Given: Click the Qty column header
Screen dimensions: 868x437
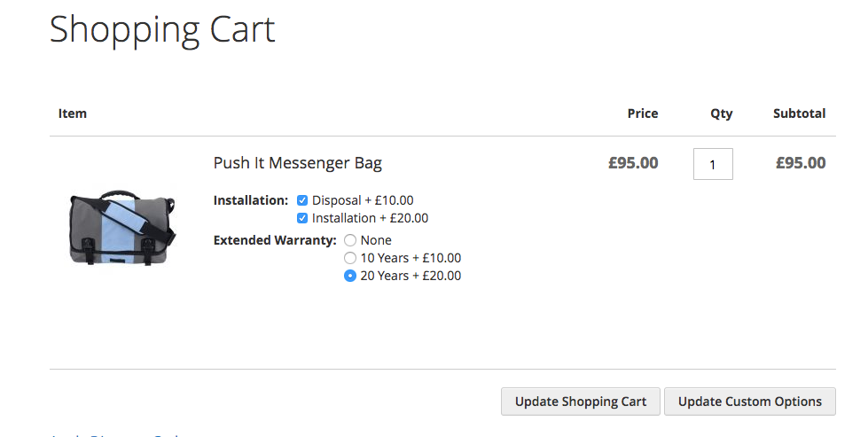Looking at the screenshot, I should tap(721, 113).
